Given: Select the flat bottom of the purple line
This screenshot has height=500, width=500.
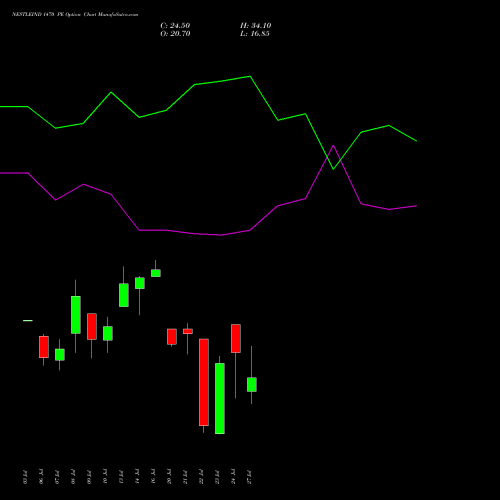Looking at the screenshot, I should click(x=194, y=232).
